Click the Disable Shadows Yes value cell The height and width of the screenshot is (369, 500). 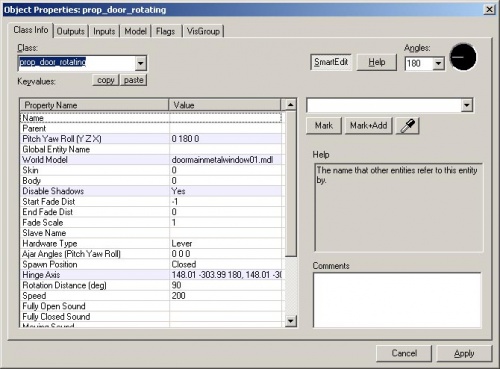226,191
